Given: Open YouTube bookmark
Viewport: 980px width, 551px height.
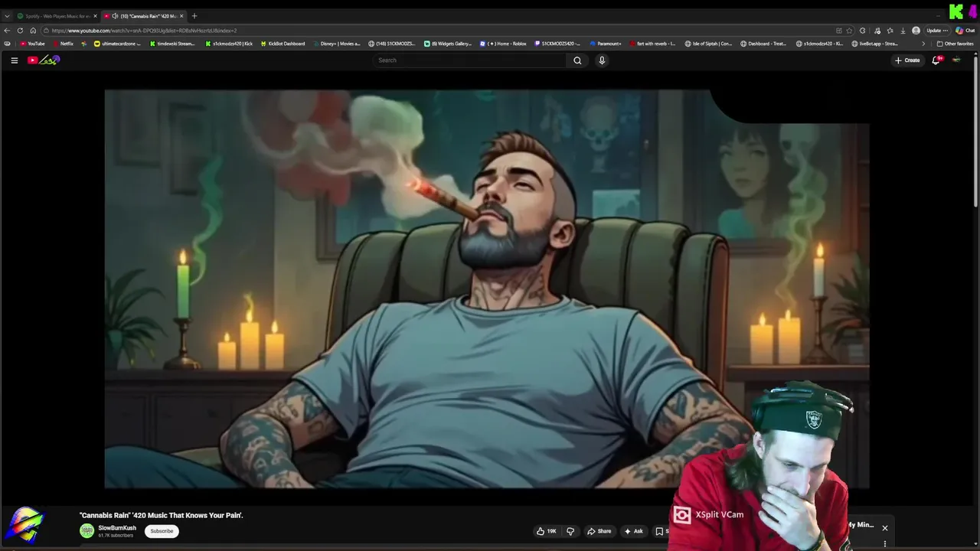Looking at the screenshot, I should coord(32,44).
